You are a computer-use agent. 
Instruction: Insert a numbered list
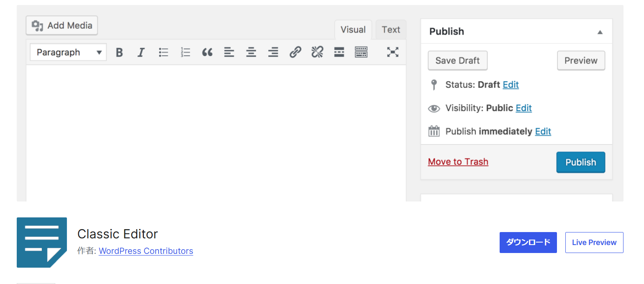pyautogui.click(x=185, y=52)
